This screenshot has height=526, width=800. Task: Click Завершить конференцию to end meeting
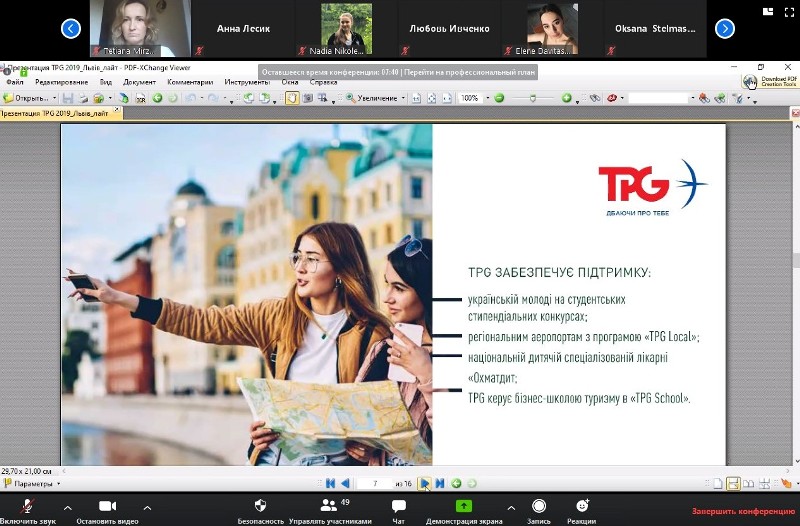742,511
